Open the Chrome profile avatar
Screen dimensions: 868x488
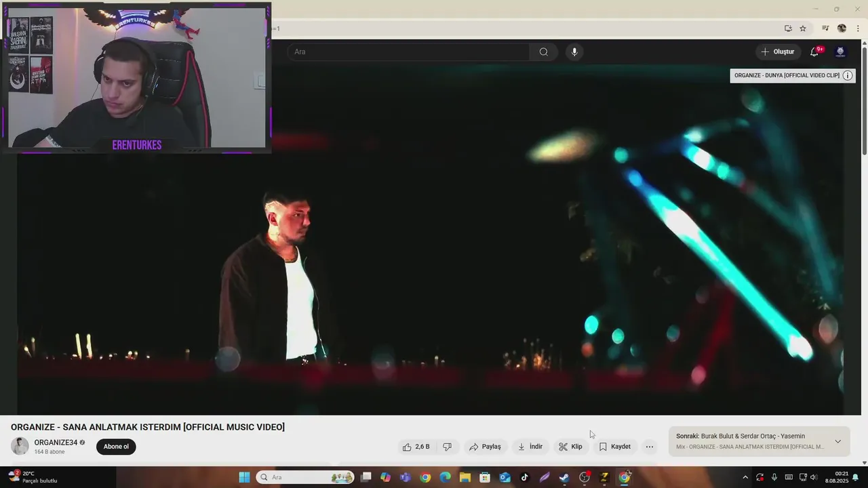(x=842, y=28)
